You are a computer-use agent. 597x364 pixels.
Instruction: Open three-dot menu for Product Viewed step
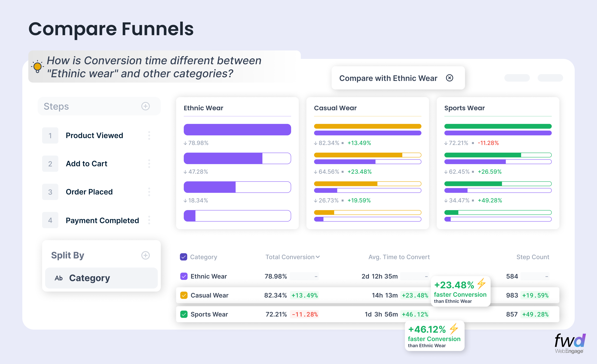click(x=149, y=136)
